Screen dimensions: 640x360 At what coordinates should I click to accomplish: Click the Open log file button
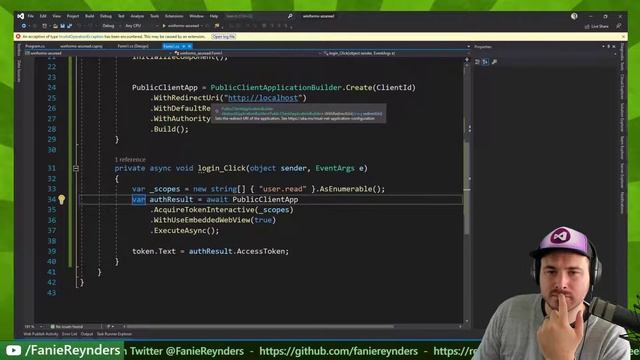click(224, 36)
